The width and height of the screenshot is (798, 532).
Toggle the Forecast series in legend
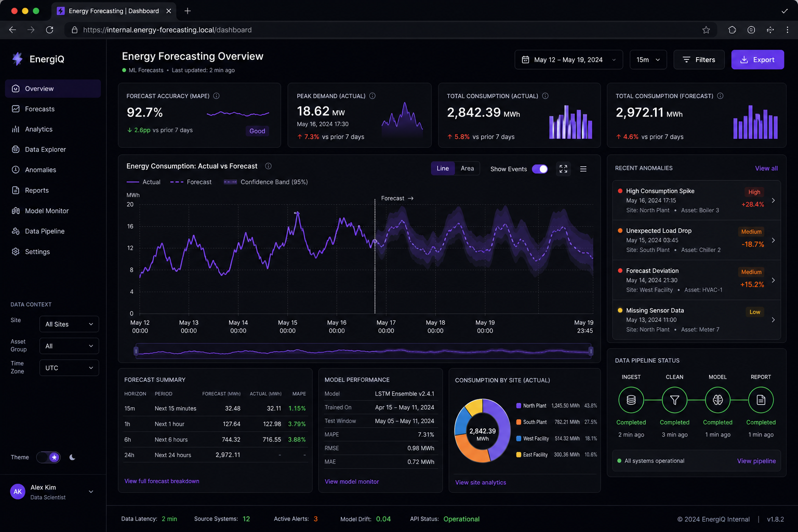191,182
